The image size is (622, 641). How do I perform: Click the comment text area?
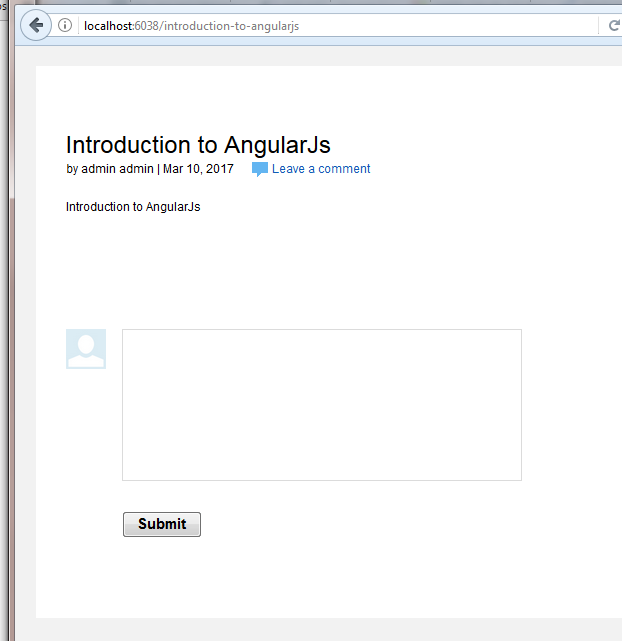322,405
